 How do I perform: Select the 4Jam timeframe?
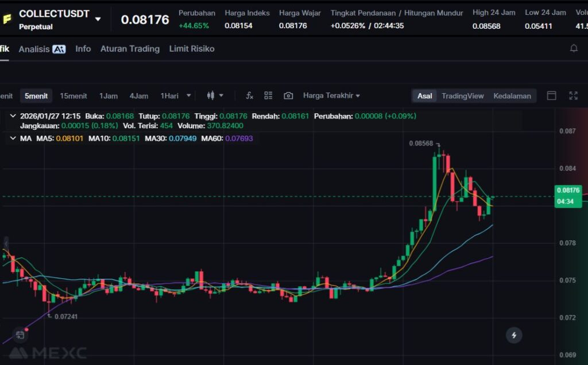coord(138,95)
